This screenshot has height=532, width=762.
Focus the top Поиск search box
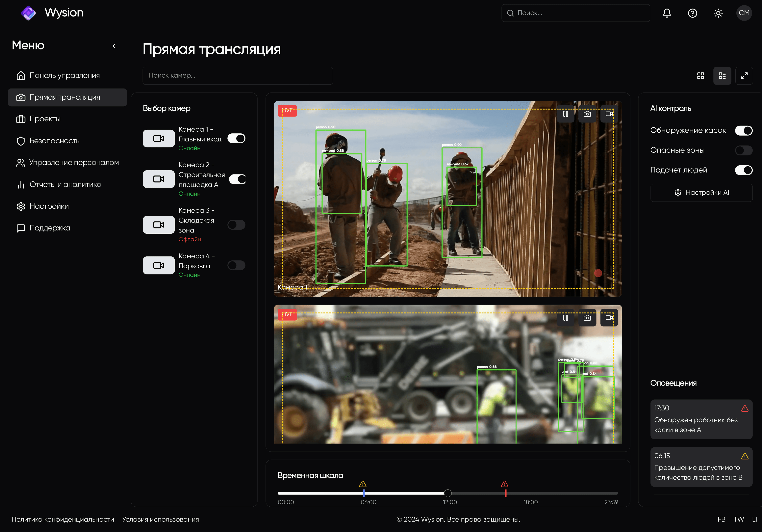click(x=575, y=13)
